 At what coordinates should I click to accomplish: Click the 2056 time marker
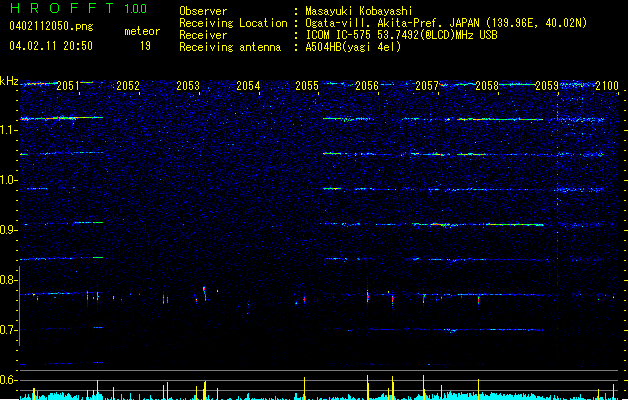click(367, 86)
